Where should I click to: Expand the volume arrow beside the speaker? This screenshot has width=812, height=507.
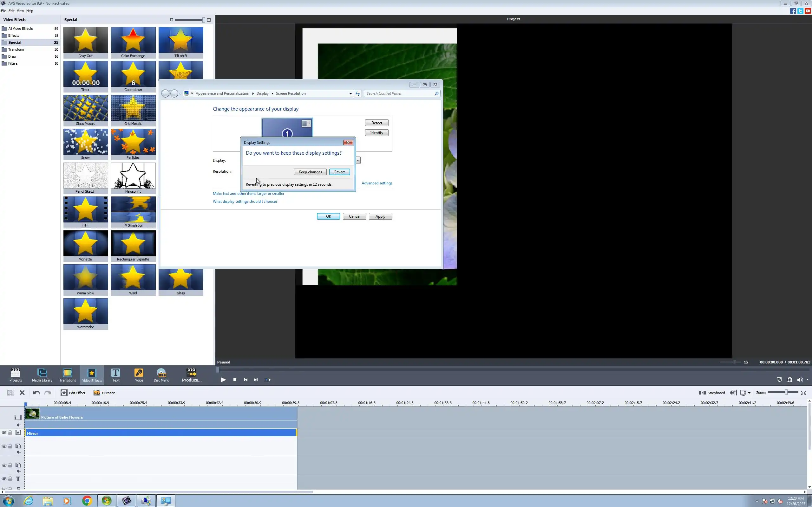coord(807,380)
